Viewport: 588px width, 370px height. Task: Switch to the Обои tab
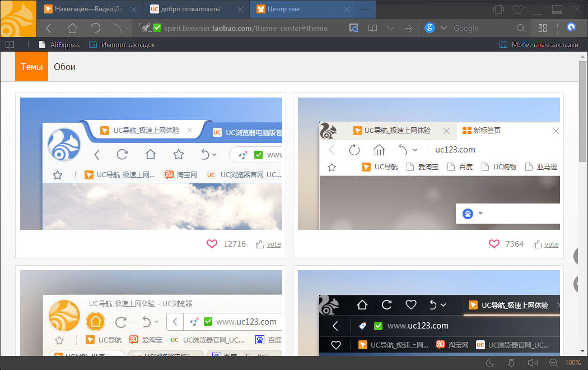coord(64,67)
